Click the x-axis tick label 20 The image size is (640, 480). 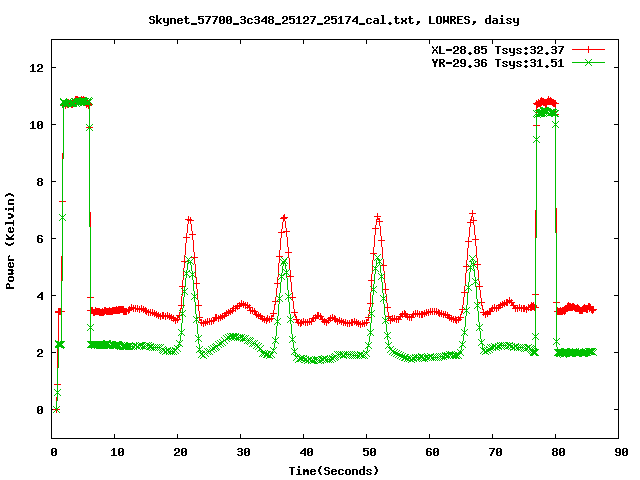pos(180,452)
